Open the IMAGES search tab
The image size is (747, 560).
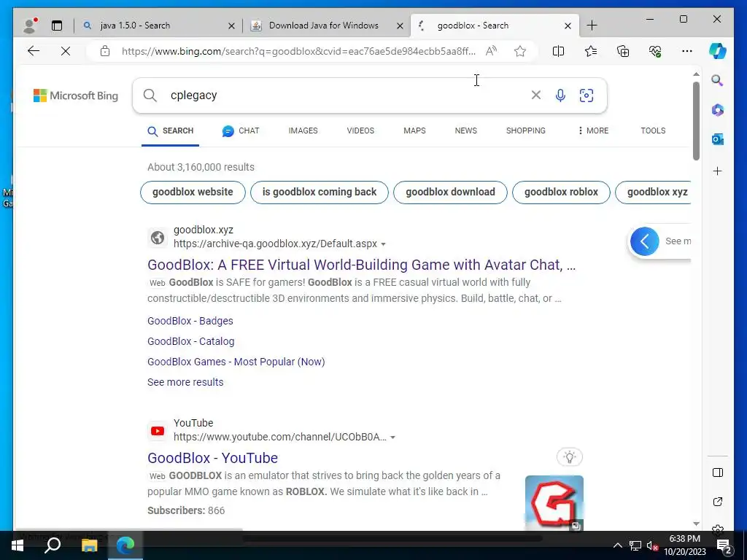click(303, 131)
